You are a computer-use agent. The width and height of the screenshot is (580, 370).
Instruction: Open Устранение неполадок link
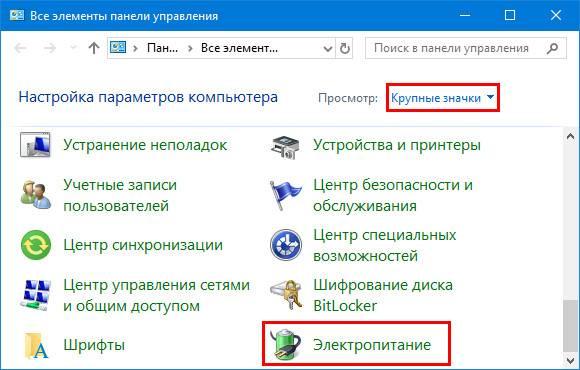[145, 145]
